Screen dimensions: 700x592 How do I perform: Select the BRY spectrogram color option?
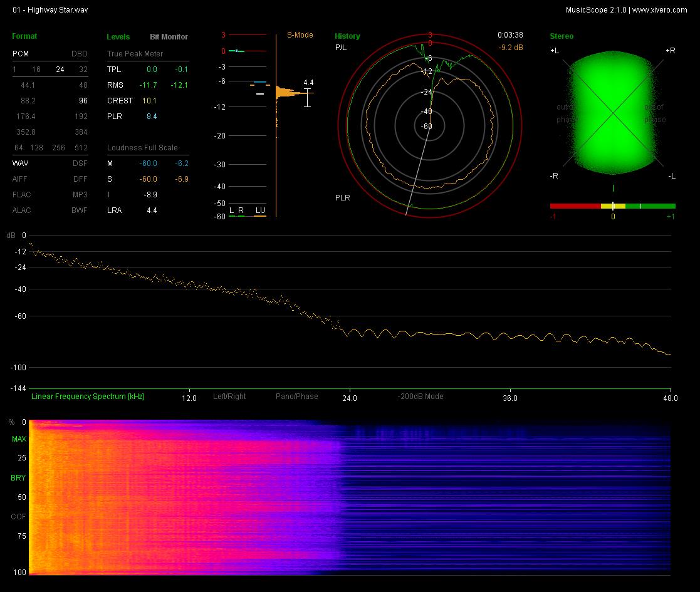coord(18,478)
